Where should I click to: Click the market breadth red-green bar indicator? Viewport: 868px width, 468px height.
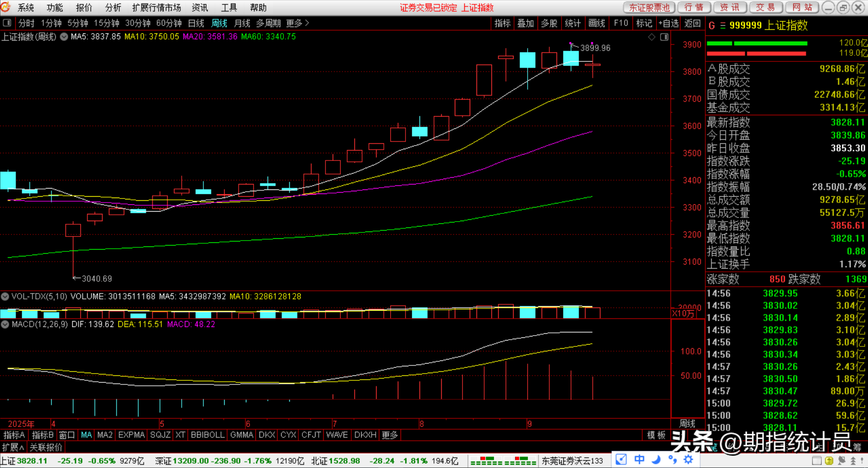[503, 461]
